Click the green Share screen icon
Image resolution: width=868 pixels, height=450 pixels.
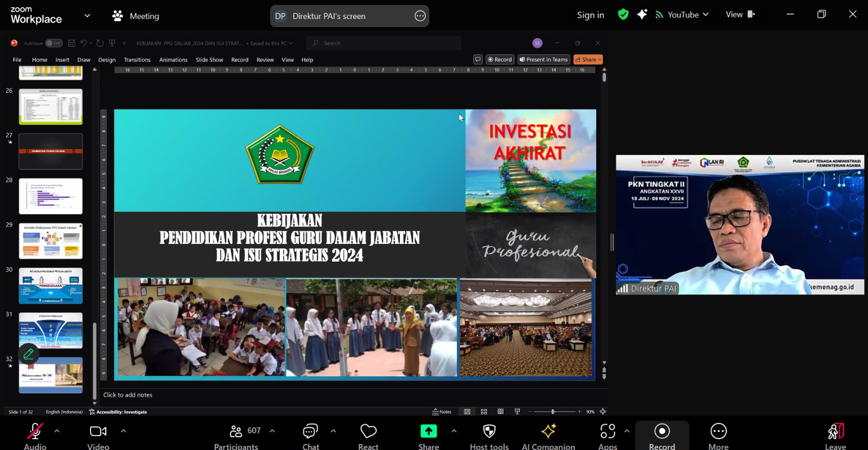pyautogui.click(x=428, y=432)
